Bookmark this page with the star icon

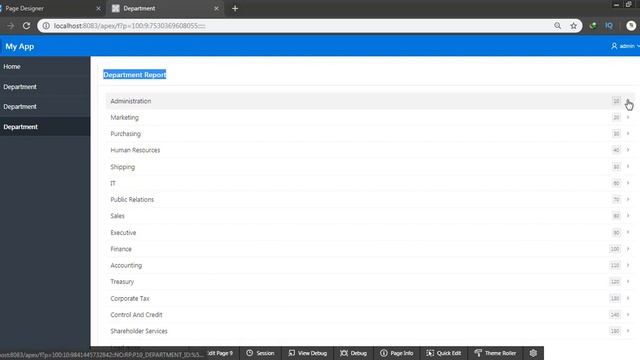point(573,26)
